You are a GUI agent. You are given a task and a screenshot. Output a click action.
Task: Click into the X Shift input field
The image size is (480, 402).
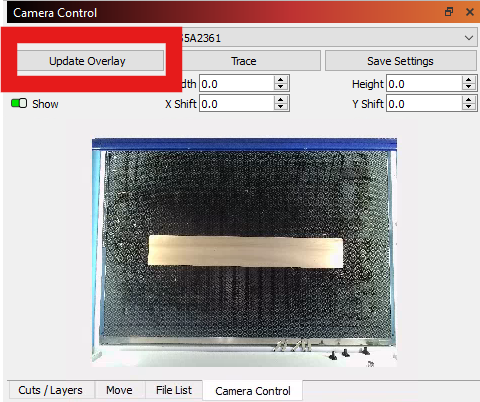coord(237,104)
